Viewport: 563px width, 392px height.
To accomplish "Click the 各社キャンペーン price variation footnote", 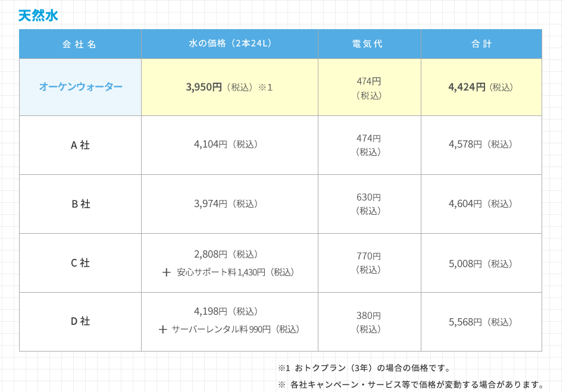I will click(x=411, y=385).
